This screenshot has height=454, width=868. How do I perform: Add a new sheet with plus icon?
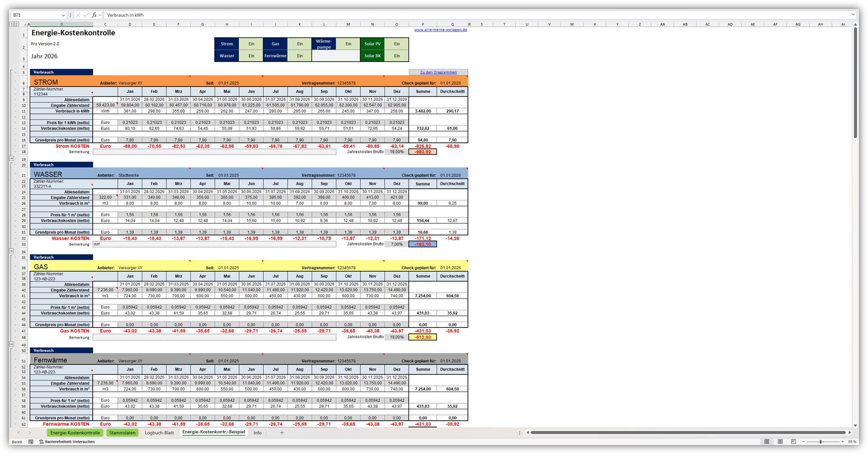(x=282, y=433)
